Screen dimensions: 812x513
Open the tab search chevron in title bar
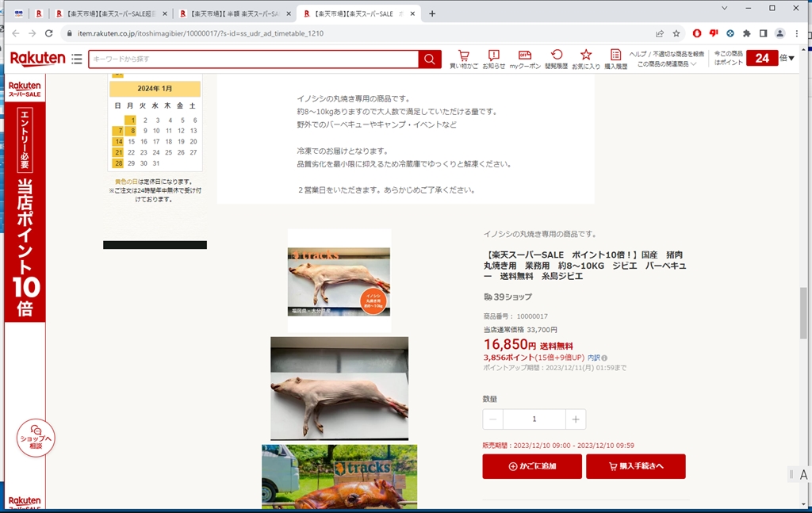725,8
